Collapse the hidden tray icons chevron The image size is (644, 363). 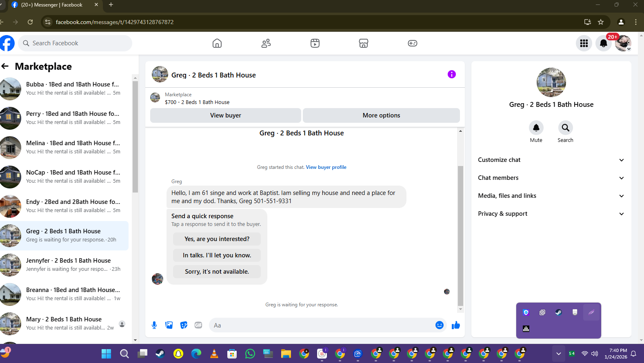pos(559,354)
